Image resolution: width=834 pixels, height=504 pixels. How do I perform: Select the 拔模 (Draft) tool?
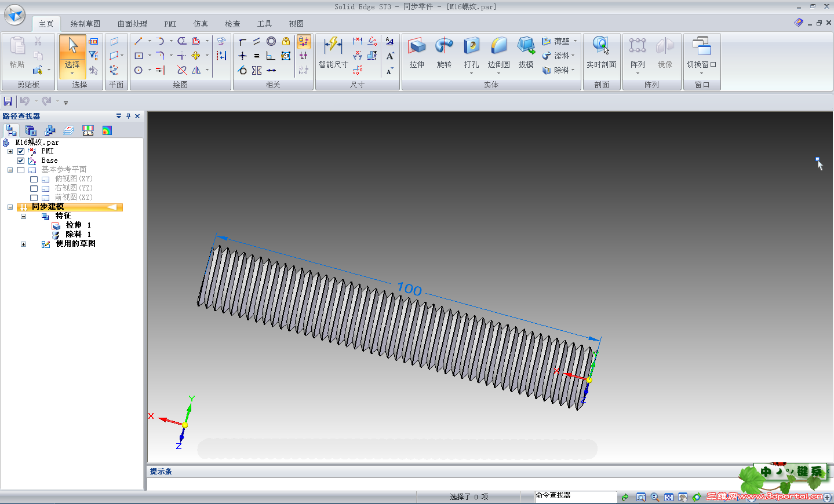(526, 53)
